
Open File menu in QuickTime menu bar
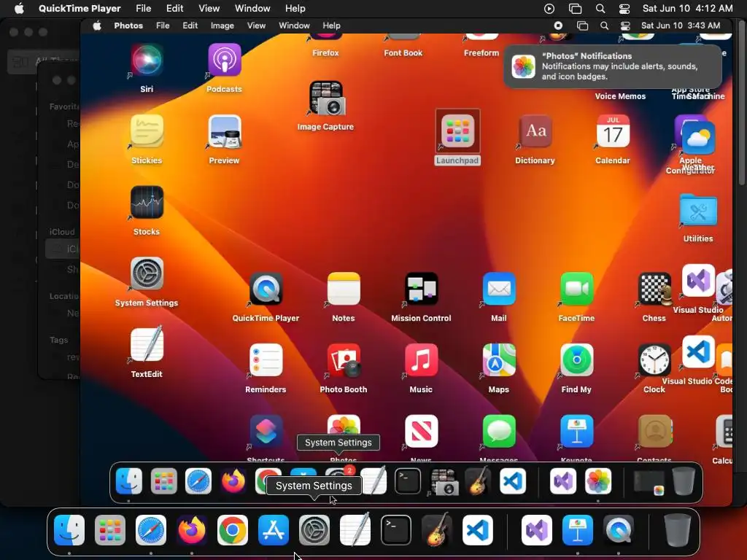click(144, 9)
